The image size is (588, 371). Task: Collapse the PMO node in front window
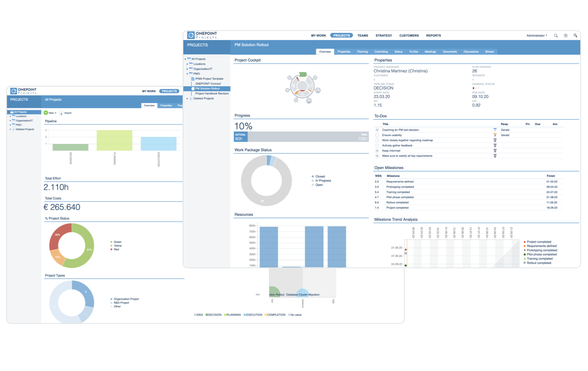pos(187,74)
